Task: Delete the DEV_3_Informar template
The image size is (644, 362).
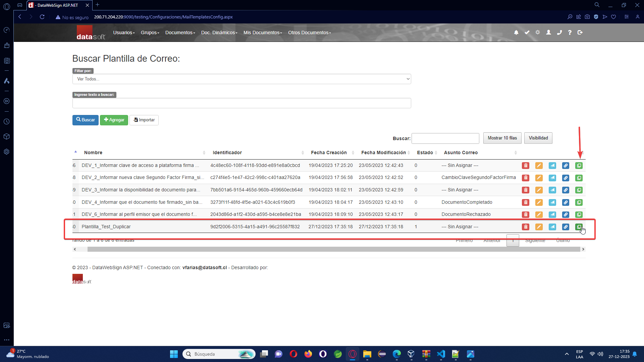Action: click(526, 190)
